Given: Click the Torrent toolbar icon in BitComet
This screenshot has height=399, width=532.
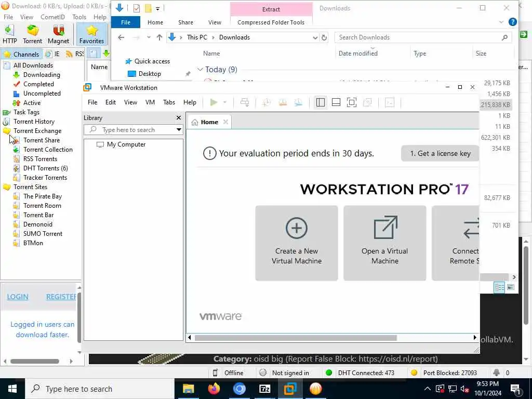Looking at the screenshot, I should tap(33, 34).
